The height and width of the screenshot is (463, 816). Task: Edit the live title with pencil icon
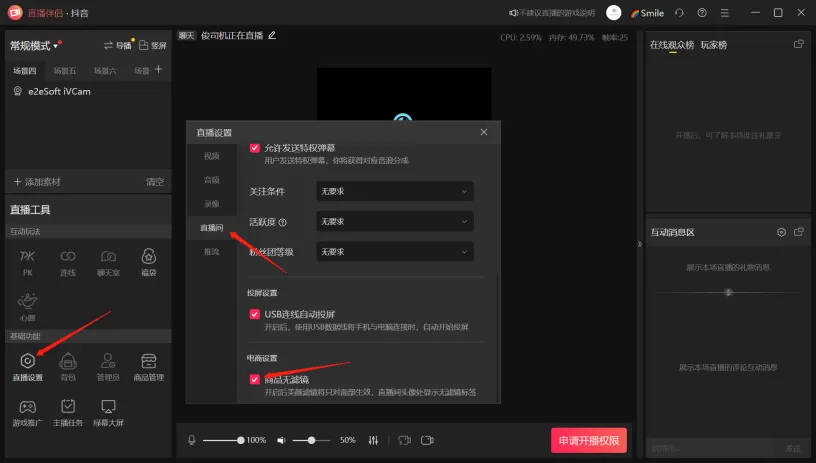(x=272, y=35)
